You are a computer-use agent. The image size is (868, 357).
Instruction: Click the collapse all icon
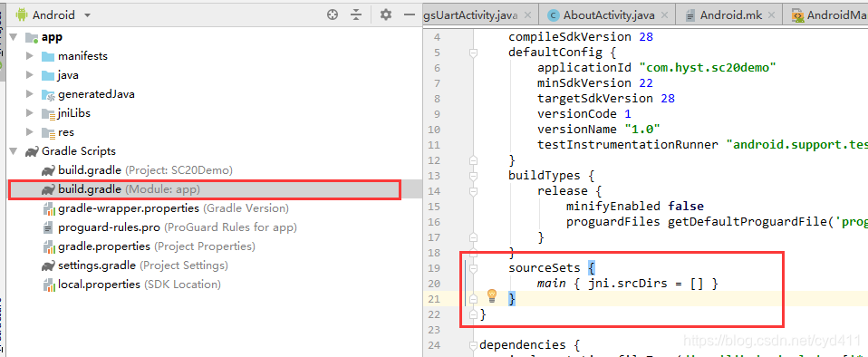pyautogui.click(x=356, y=14)
